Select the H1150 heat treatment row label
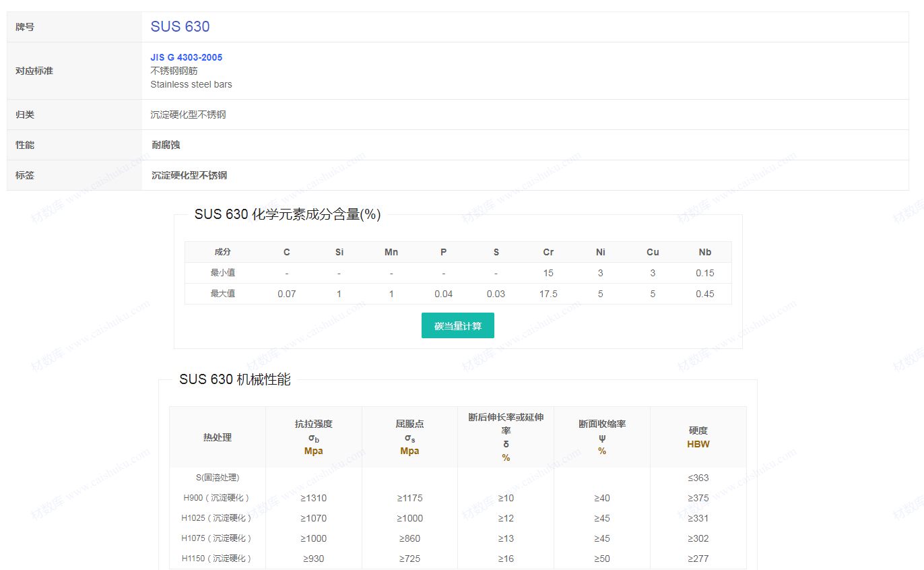This screenshot has height=570, width=924. tap(217, 559)
